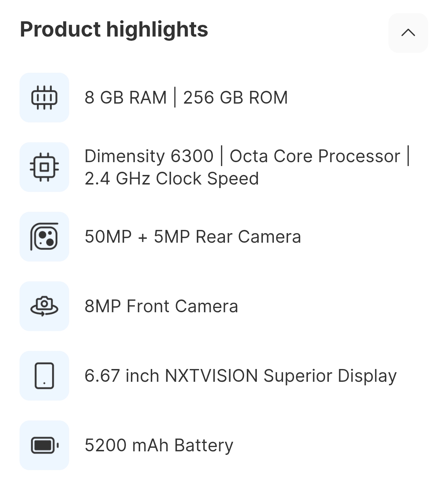This screenshot has height=490, width=448.
Task: Click the phone display screen icon
Action: coord(44,376)
